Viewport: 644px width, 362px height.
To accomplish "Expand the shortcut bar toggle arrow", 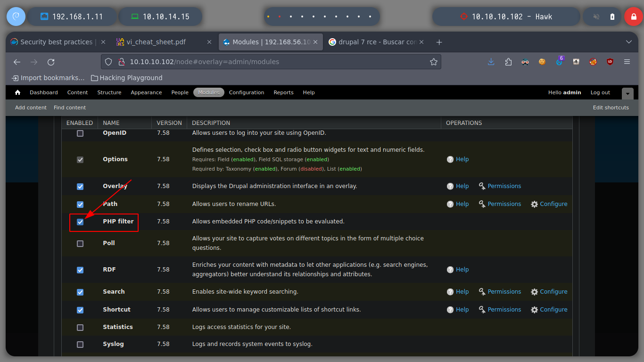I will point(627,93).
